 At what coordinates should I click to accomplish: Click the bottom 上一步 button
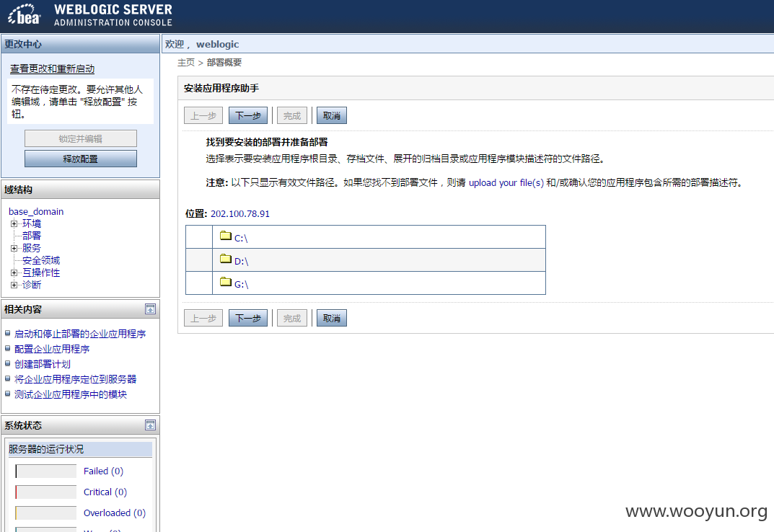(203, 318)
